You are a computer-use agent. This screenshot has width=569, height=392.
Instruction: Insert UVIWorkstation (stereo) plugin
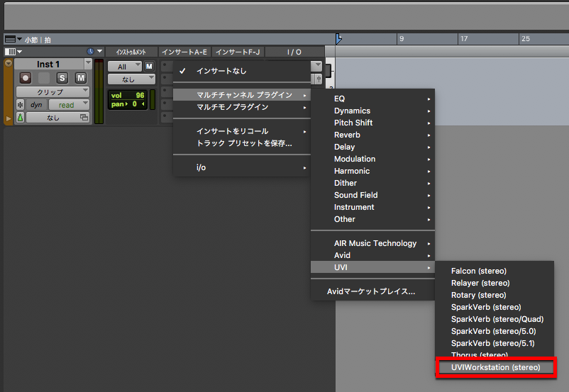coord(496,367)
